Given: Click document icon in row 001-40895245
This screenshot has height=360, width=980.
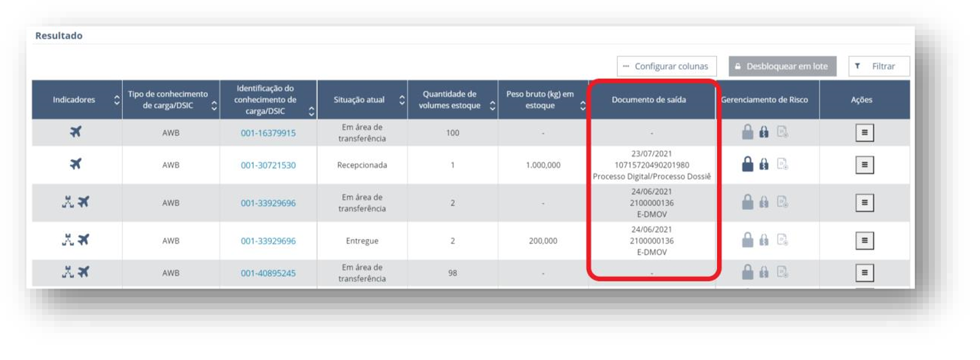Looking at the screenshot, I should point(783,272).
